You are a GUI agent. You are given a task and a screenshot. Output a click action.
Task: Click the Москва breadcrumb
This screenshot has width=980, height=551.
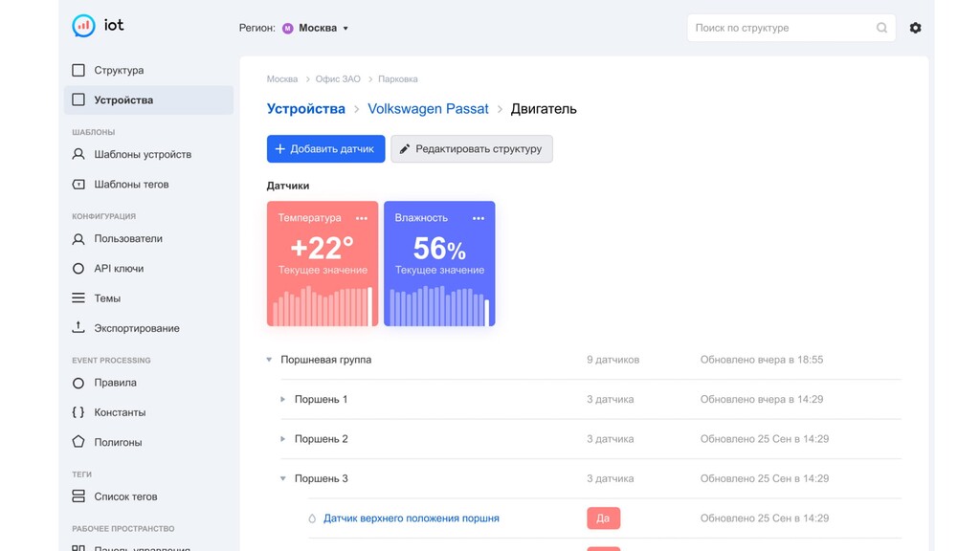pyautogui.click(x=282, y=79)
